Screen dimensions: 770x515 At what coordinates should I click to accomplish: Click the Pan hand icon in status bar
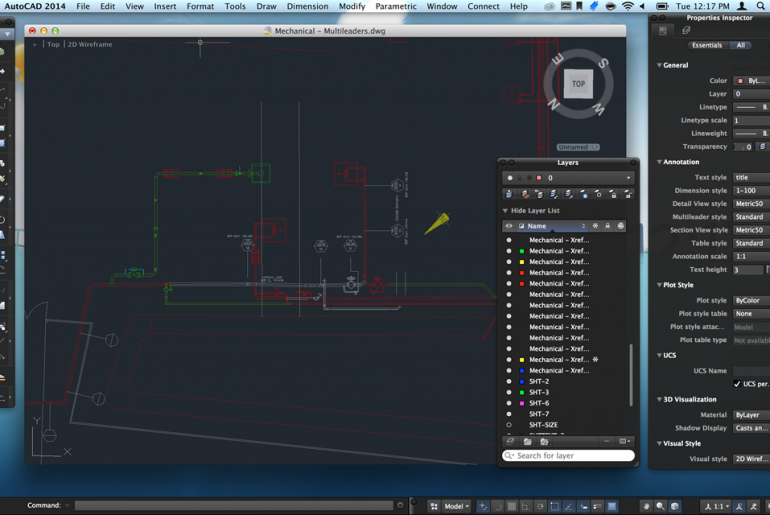click(x=646, y=506)
